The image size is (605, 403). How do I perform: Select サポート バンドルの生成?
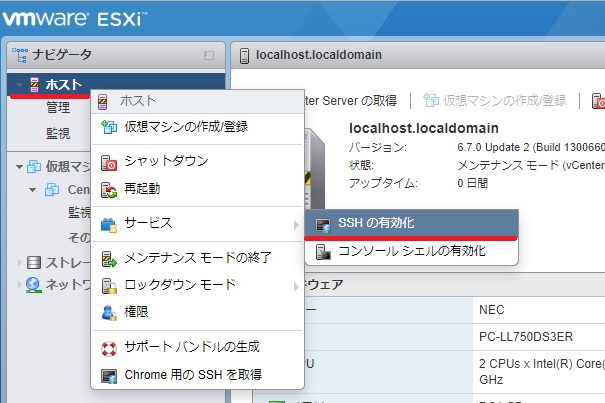coord(198,347)
